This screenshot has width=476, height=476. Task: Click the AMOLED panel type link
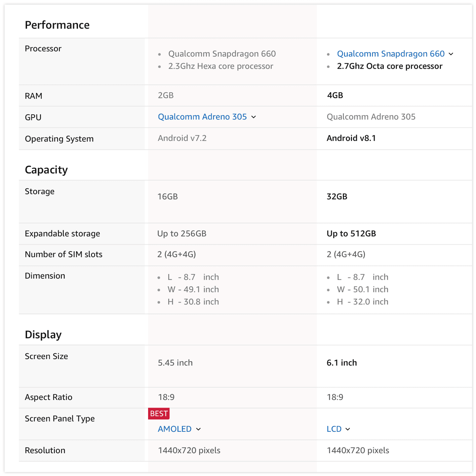click(x=175, y=429)
